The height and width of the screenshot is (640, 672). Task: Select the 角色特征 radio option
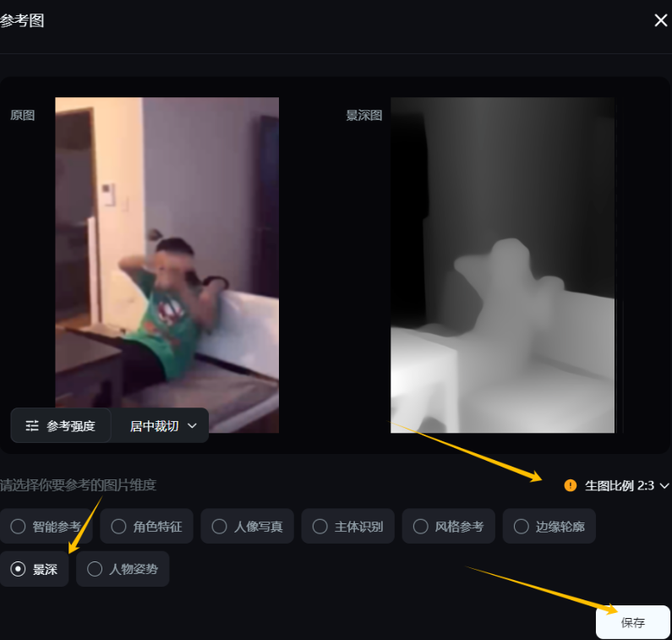pyautogui.click(x=147, y=527)
